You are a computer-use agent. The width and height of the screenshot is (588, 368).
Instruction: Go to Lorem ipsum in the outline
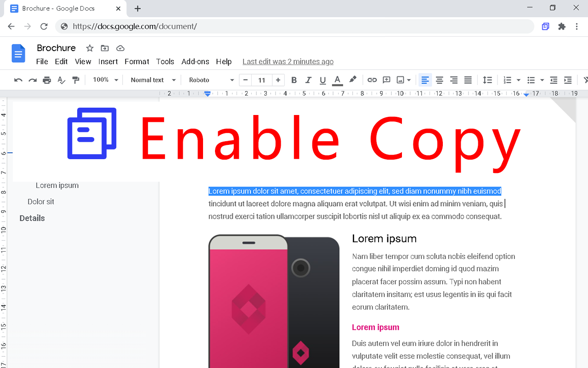57,185
